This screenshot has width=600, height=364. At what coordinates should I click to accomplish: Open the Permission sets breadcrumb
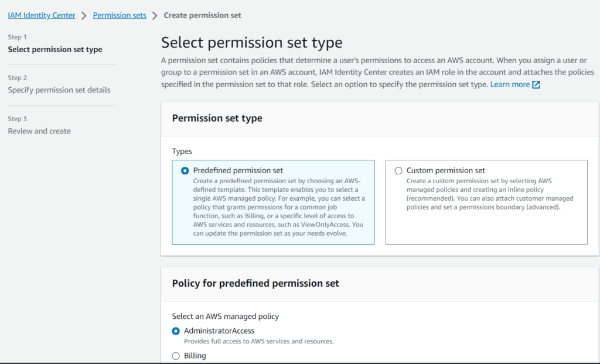point(120,15)
